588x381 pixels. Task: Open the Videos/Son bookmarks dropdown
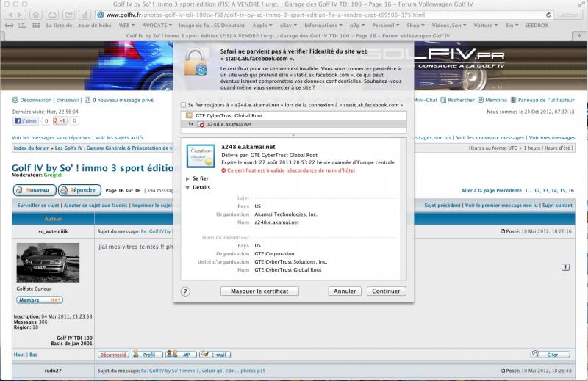tap(449, 26)
